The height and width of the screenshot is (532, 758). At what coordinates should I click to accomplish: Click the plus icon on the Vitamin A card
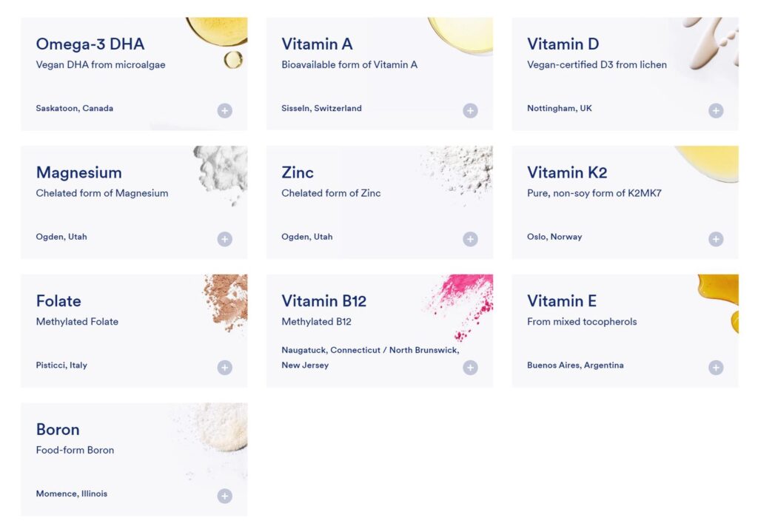coord(470,110)
